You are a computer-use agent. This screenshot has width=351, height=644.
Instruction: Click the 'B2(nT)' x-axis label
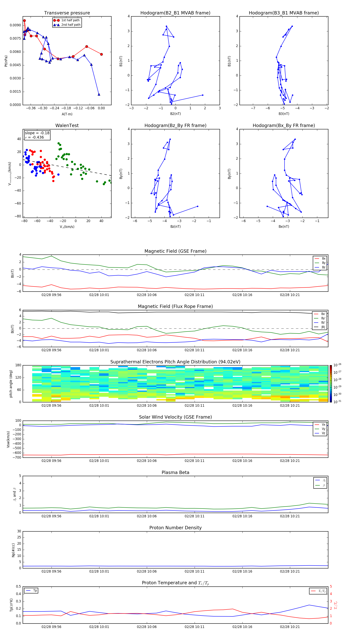pos(175,114)
